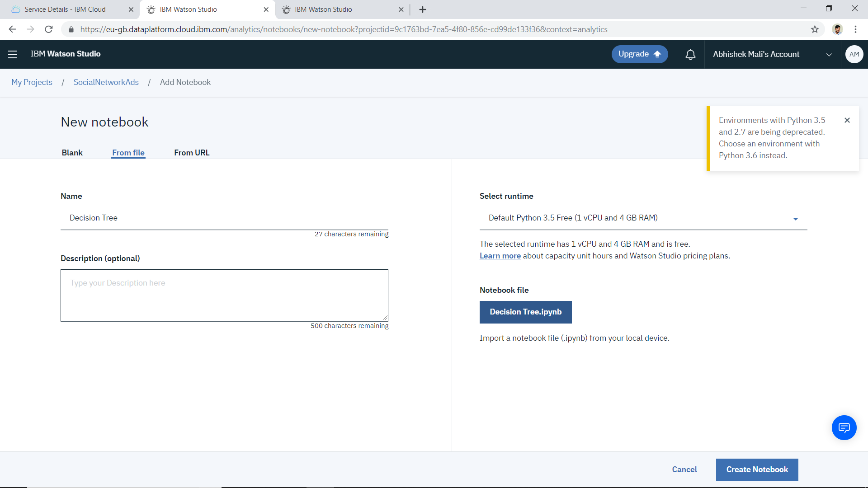
Task: View site security lock info
Action: [x=71, y=29]
